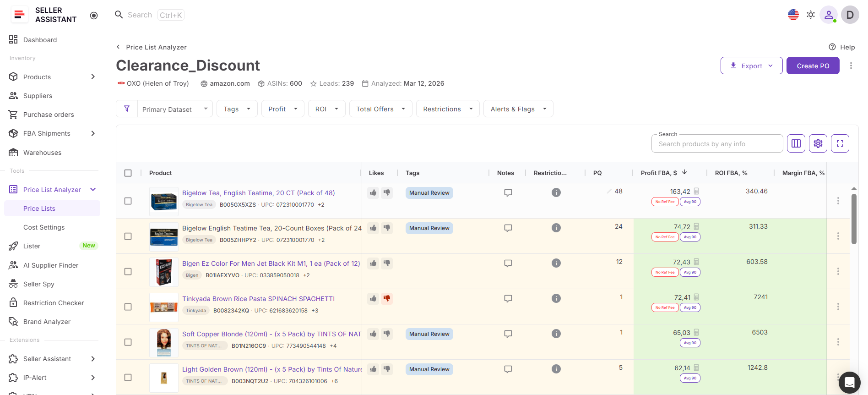Check the Bigen Ez Color row checkbox
Screen dimensions: 868x395
pos(128,271)
